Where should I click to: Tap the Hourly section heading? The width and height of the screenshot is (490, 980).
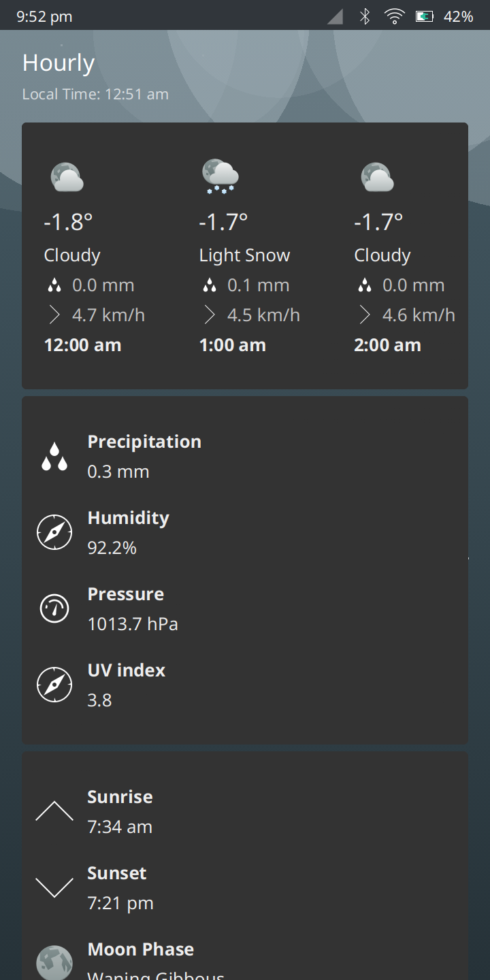(59, 63)
